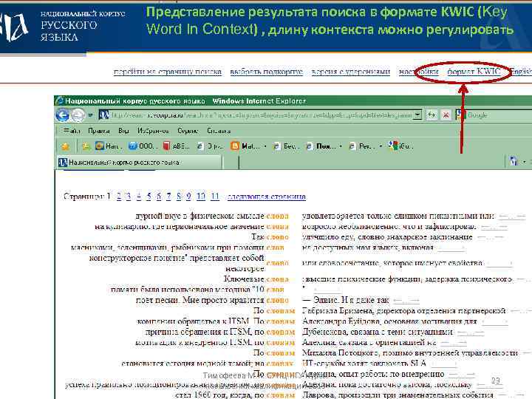Open the iGo.. Google bookmark

tap(401, 146)
